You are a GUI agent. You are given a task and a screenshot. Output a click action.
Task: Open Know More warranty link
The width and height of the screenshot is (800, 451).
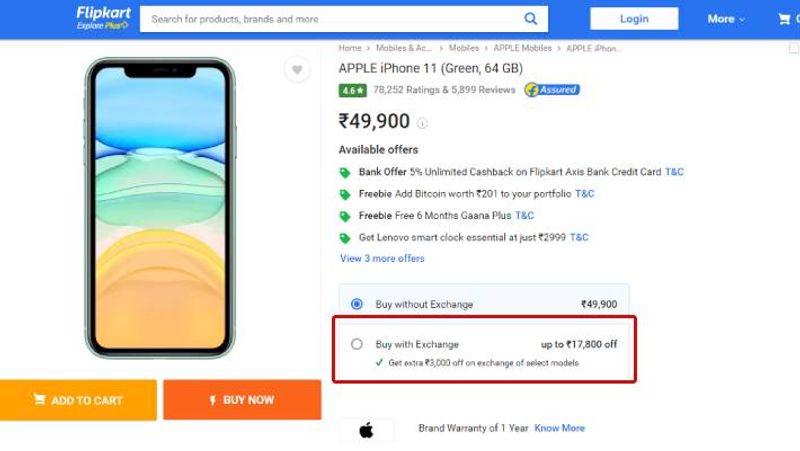pyautogui.click(x=559, y=428)
